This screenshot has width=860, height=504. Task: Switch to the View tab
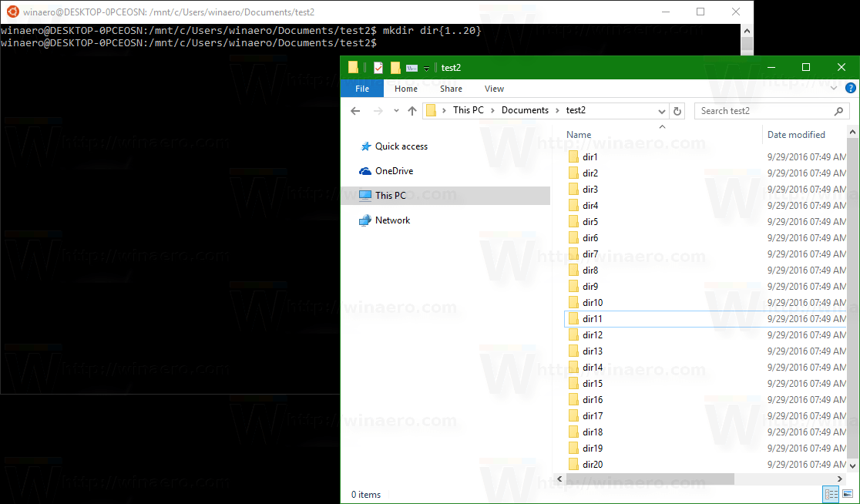pos(494,88)
